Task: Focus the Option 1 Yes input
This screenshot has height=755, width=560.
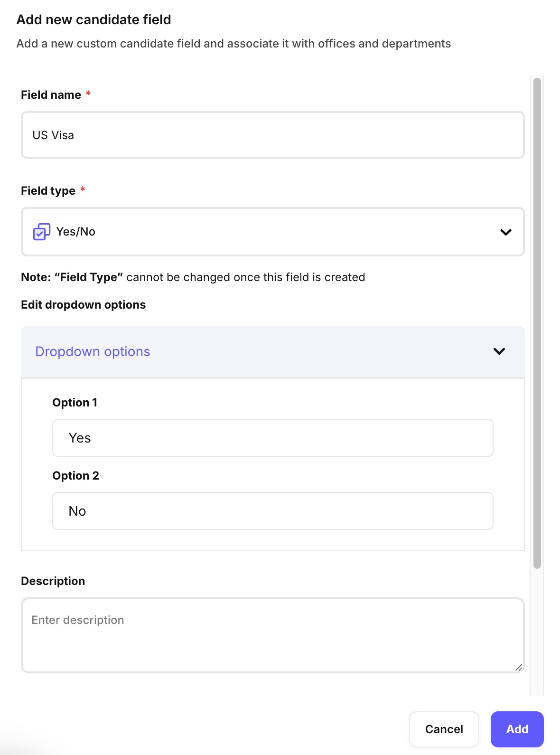Action: coord(272,438)
